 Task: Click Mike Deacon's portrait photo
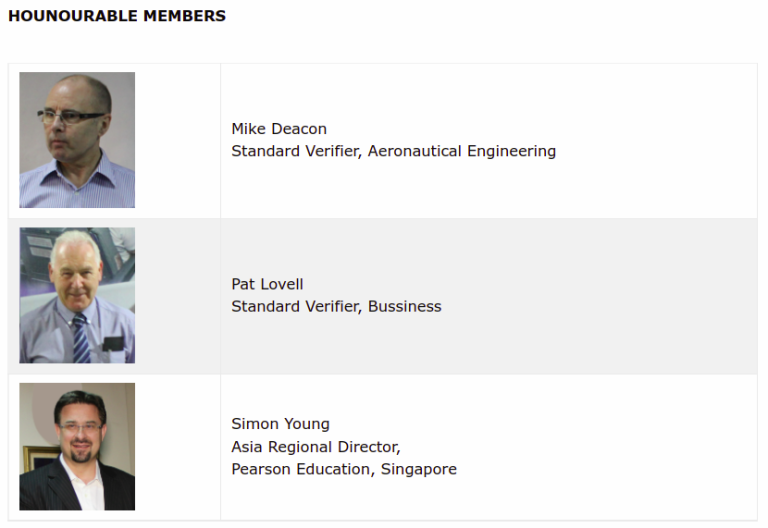click(77, 140)
